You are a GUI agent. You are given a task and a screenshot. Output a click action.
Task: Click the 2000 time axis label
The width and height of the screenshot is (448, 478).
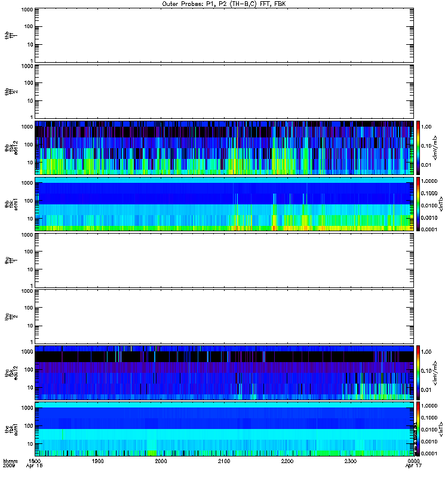(161, 461)
